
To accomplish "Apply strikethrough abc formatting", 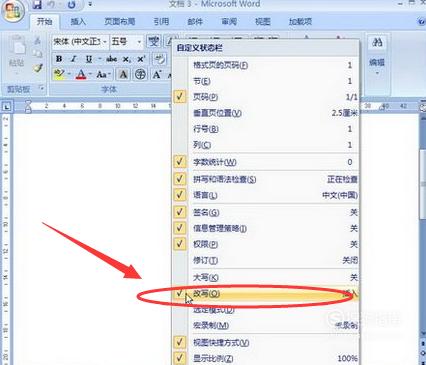I will point(111,59).
